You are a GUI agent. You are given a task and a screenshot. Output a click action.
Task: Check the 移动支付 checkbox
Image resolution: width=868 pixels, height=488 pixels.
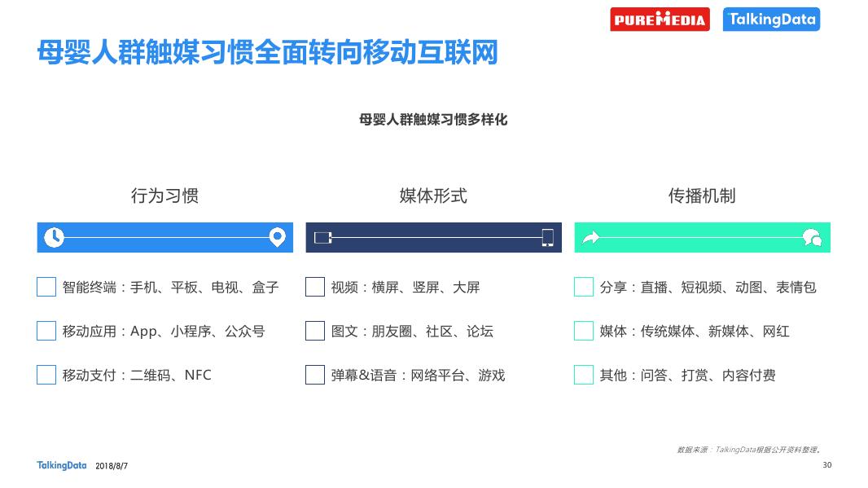(46, 375)
